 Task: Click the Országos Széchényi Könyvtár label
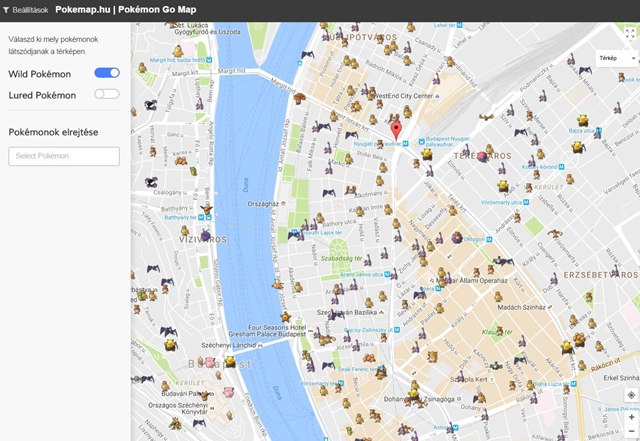point(178,408)
